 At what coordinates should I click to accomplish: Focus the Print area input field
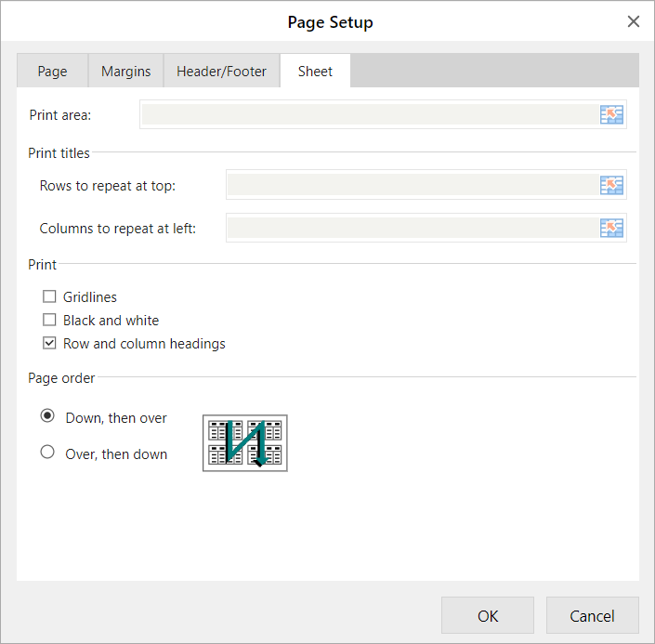coord(371,114)
